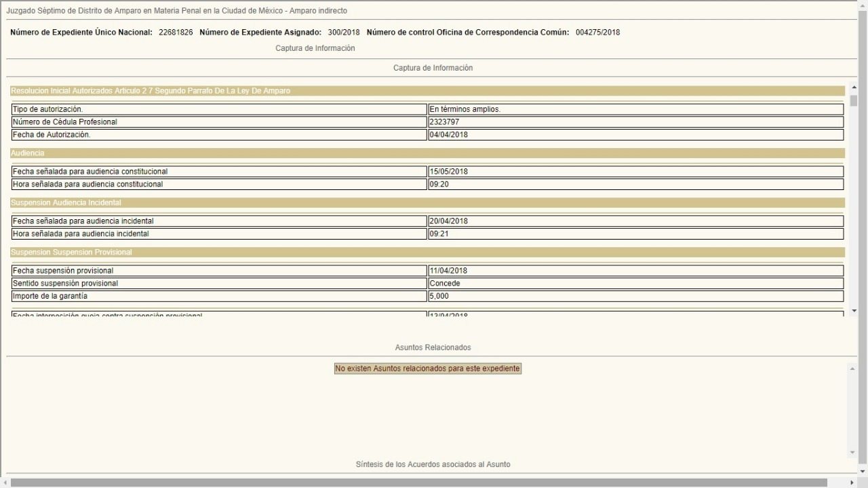This screenshot has width=868, height=488.
Task: Click the 'No existen Asuntos relacionados' message
Action: (x=427, y=369)
